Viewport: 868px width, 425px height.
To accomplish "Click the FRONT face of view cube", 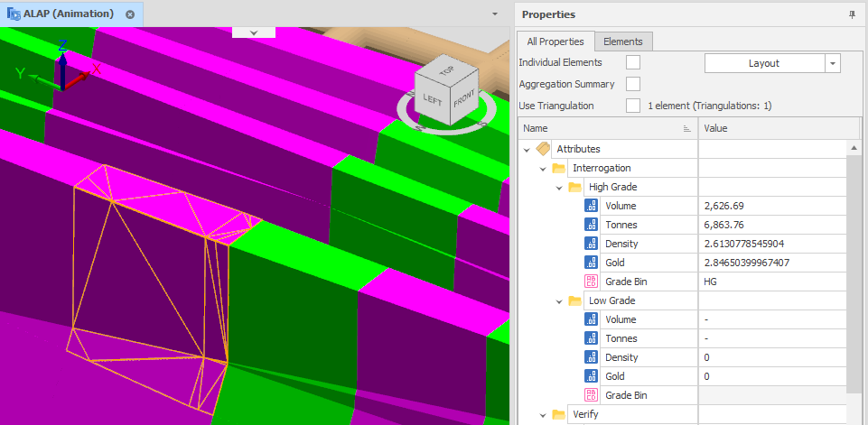I will click(464, 98).
